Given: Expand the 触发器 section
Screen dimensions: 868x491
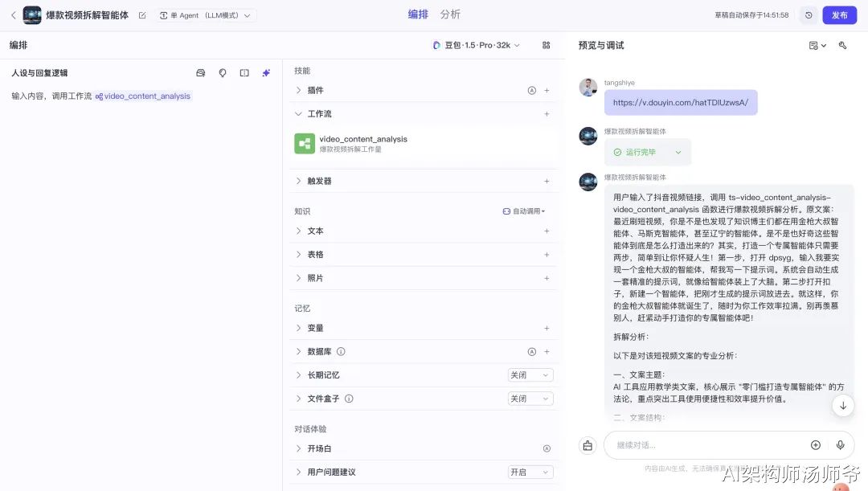Looking at the screenshot, I should point(298,181).
